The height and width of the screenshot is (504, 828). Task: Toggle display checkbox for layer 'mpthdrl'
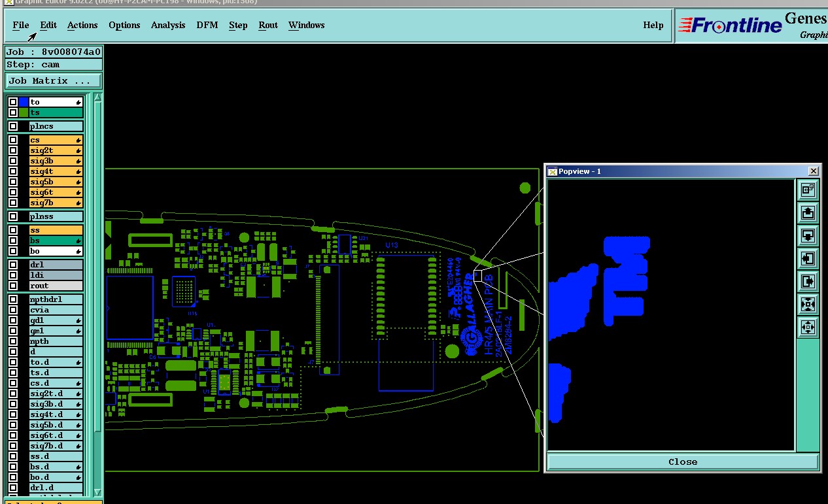tap(13, 299)
